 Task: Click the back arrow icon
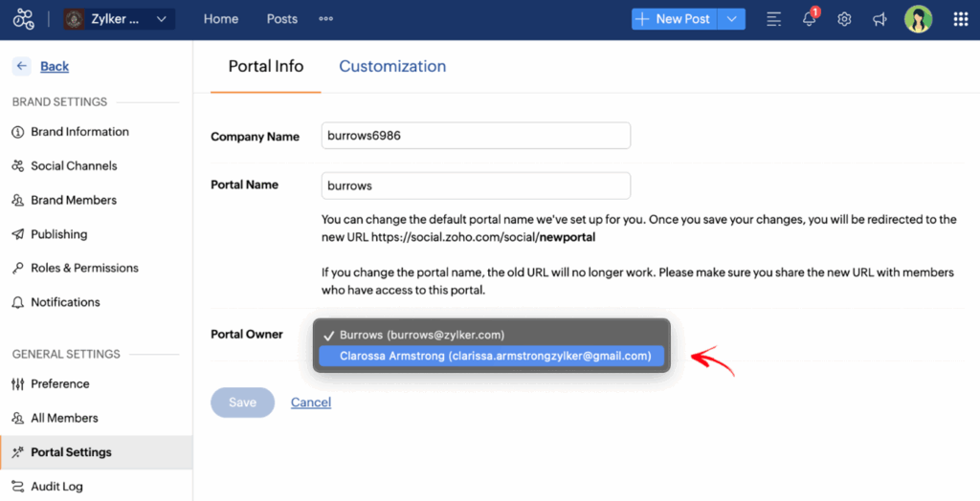pos(21,66)
